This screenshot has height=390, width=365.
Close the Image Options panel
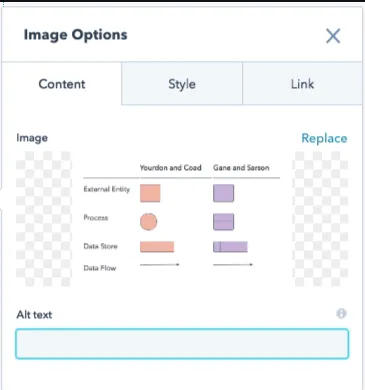click(x=333, y=36)
